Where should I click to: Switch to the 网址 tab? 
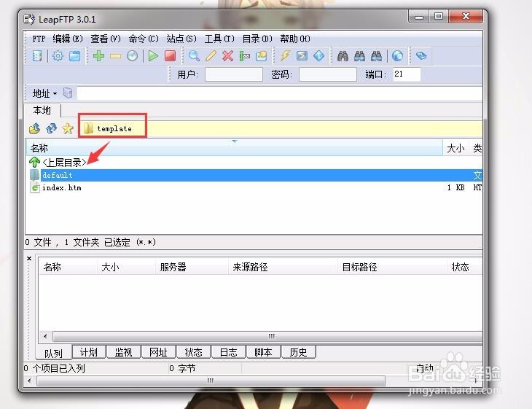(158, 352)
